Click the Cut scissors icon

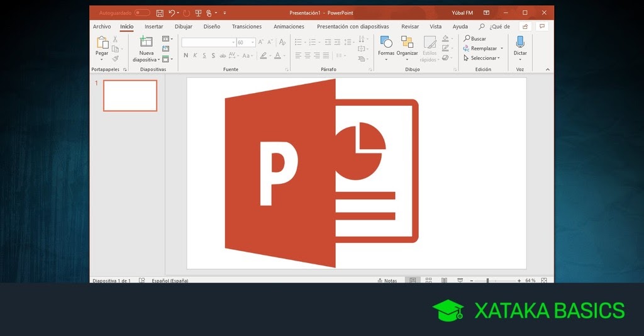click(115, 39)
